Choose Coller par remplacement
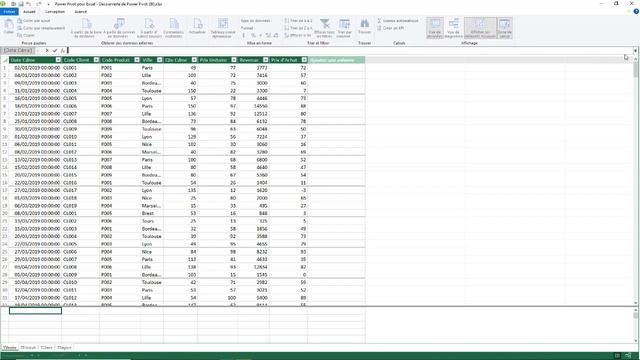Viewport: 640px width, 360px height. pos(41,28)
